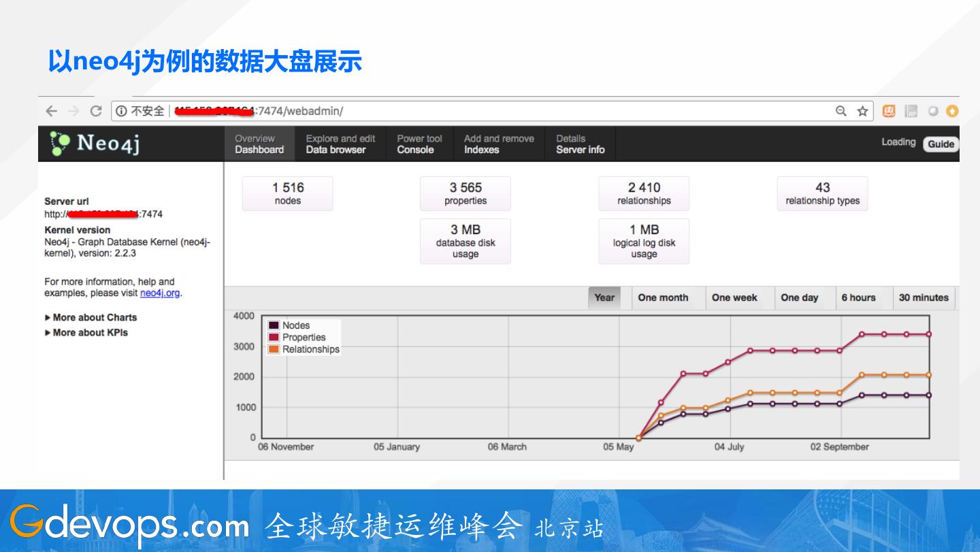This screenshot has width=980, height=552.
Task: Click the 06 March axis label
Action: [507, 447]
